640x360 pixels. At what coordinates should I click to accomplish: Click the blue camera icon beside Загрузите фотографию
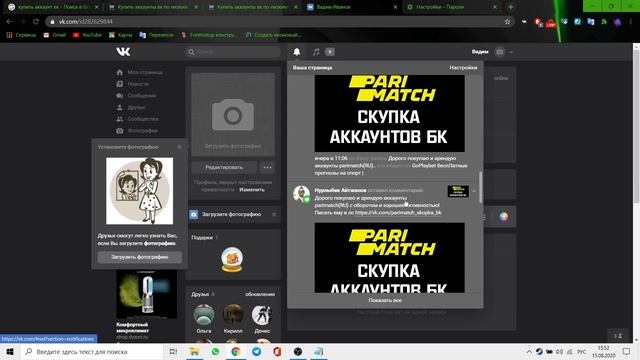pyautogui.click(x=194, y=214)
